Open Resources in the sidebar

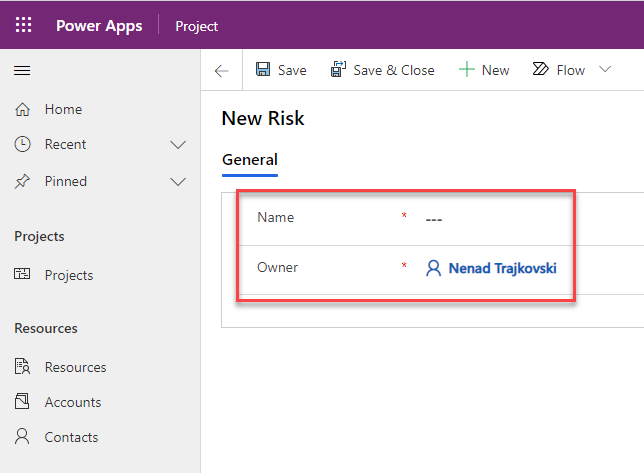75,367
